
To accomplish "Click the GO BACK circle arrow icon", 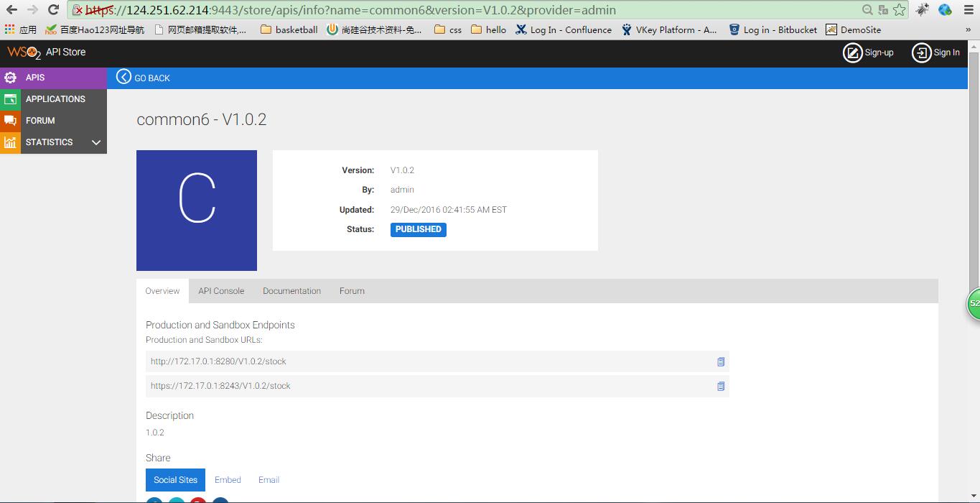I will tap(124, 78).
